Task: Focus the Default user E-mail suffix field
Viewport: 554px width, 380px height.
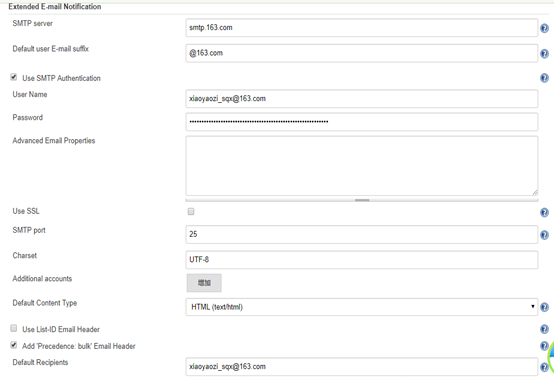Action: tap(362, 53)
